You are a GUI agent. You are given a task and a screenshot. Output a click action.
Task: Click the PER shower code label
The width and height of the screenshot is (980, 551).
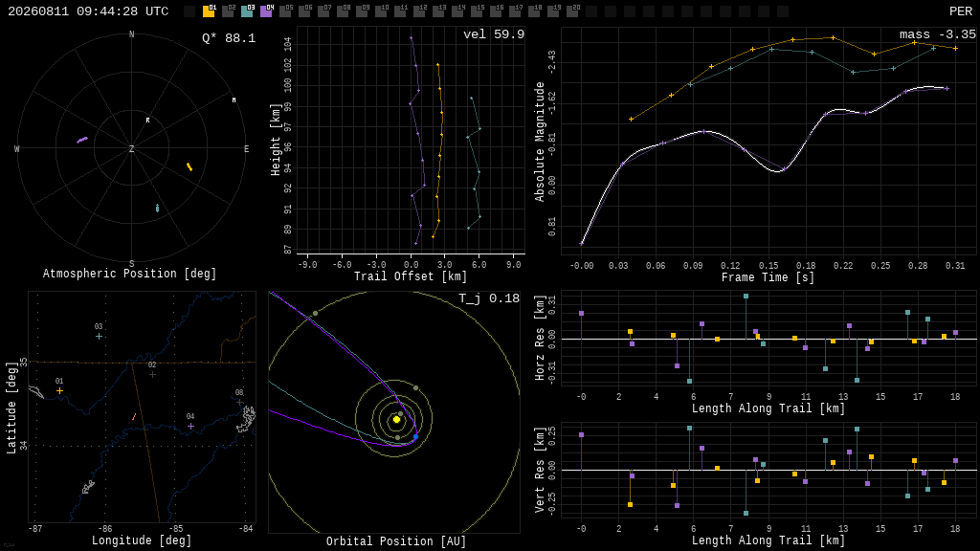(961, 11)
